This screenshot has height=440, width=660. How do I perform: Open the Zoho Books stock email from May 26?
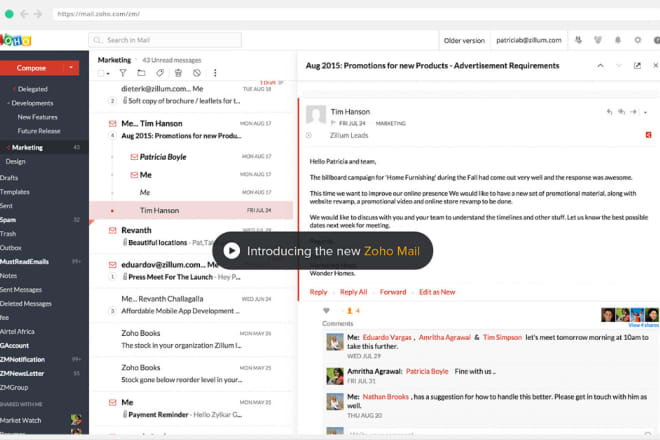(192, 339)
